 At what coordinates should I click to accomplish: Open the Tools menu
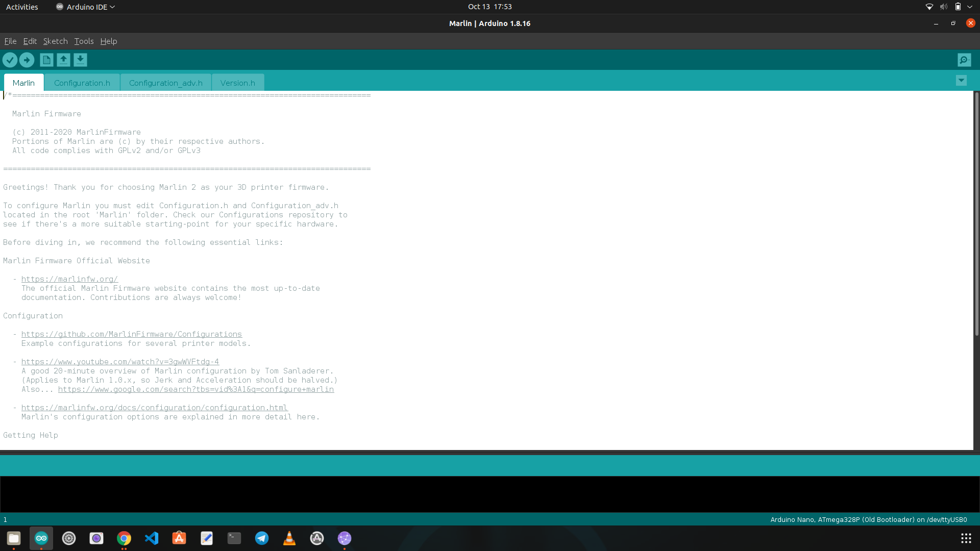click(83, 41)
